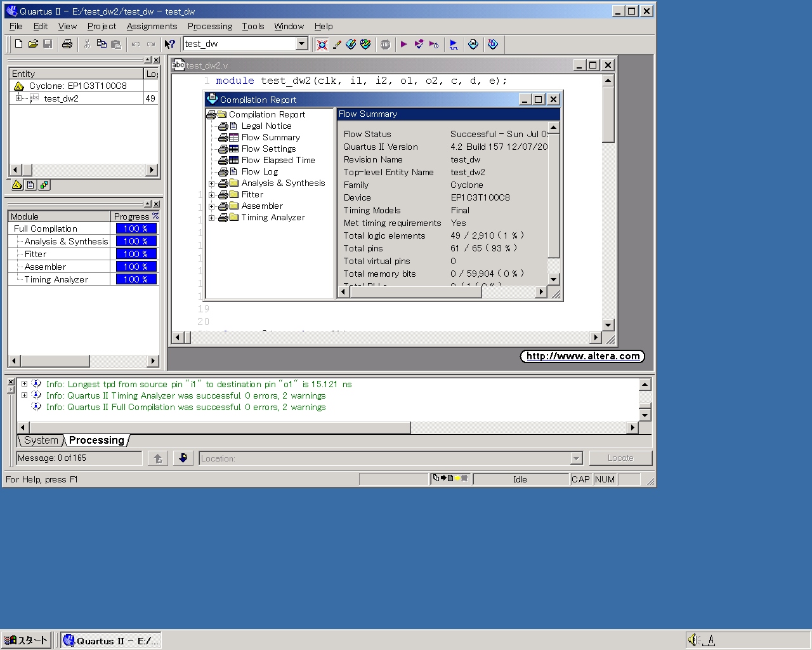
Task: Select Legal Notice in report tree
Action: (266, 126)
